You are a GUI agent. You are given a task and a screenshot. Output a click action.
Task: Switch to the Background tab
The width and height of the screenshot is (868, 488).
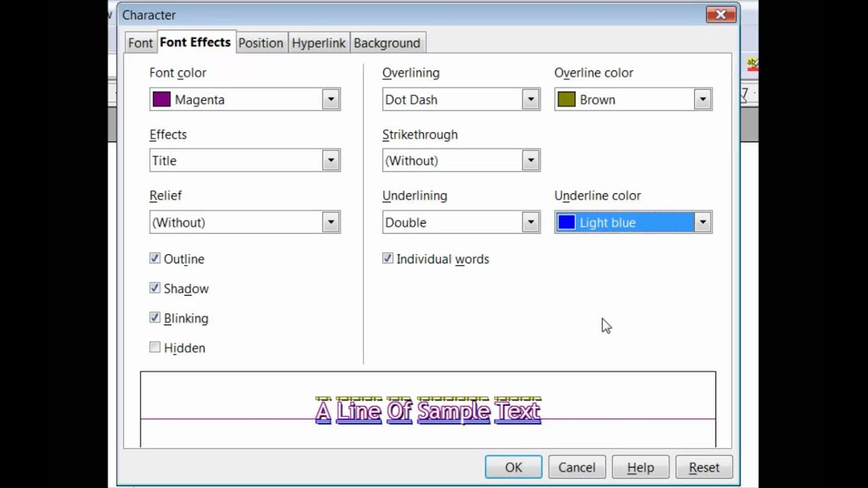pos(387,43)
